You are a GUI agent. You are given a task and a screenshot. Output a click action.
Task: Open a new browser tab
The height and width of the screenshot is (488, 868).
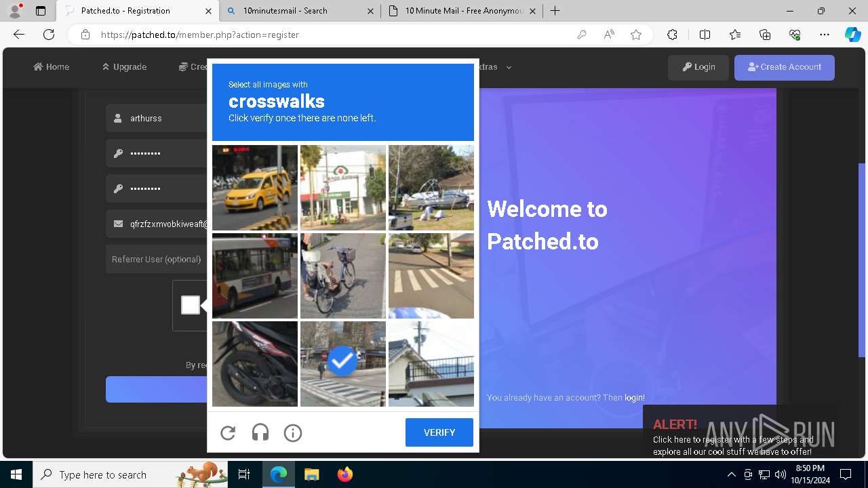point(555,11)
